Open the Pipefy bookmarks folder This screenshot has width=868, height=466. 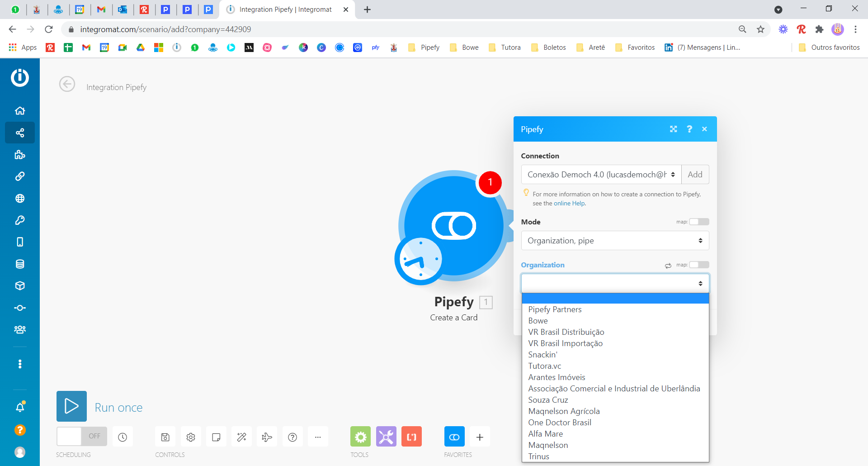424,48
